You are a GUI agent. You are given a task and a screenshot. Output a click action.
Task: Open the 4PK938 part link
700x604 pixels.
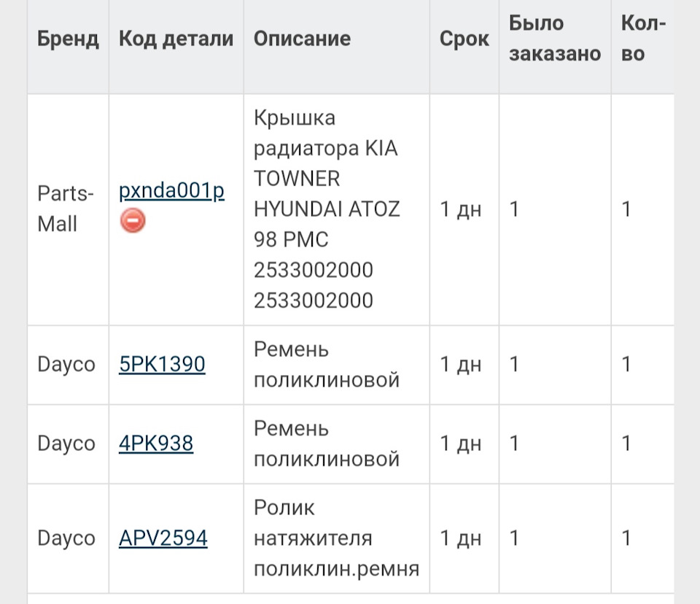tap(156, 443)
